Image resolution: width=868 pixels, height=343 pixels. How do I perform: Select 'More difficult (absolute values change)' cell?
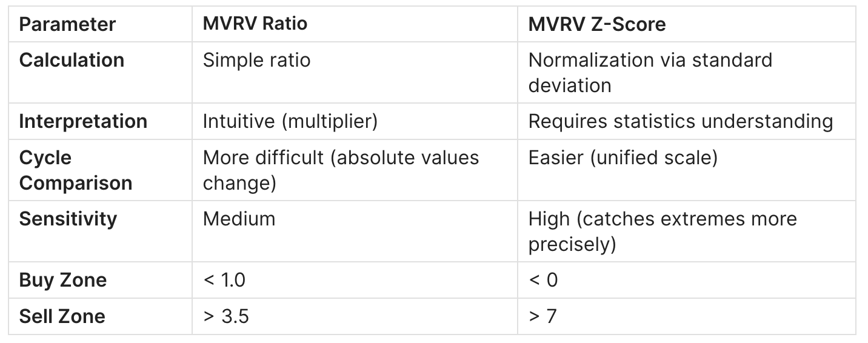click(341, 170)
